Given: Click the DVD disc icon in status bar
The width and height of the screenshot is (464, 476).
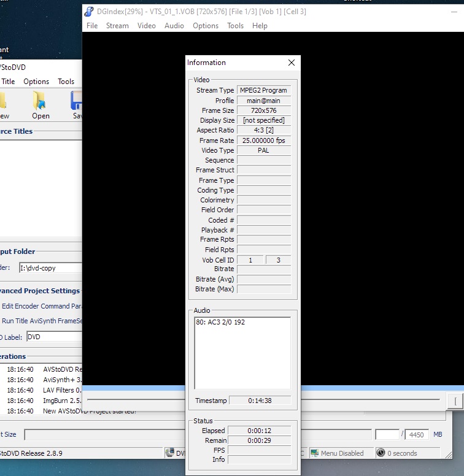Looking at the screenshot, I should click(x=169, y=453).
